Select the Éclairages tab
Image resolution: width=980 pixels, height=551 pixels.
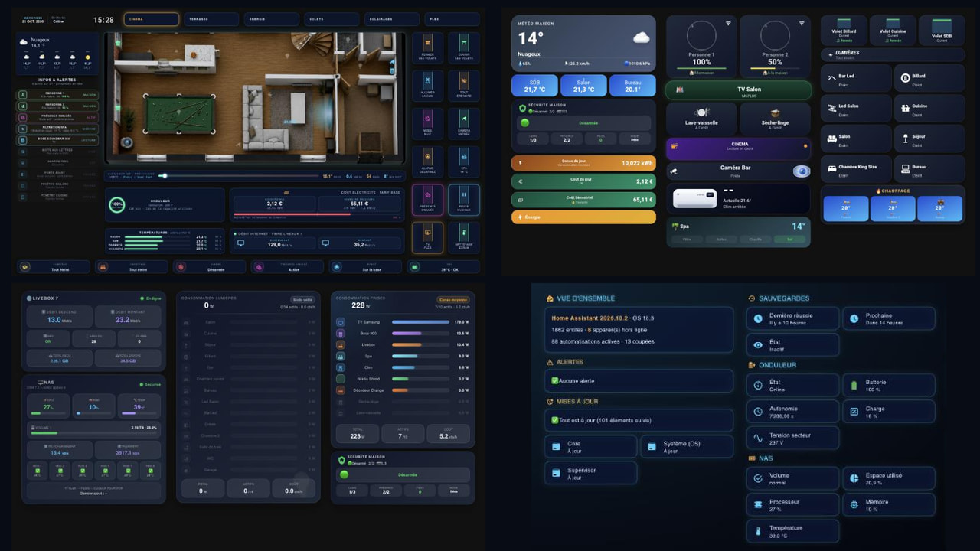390,19
